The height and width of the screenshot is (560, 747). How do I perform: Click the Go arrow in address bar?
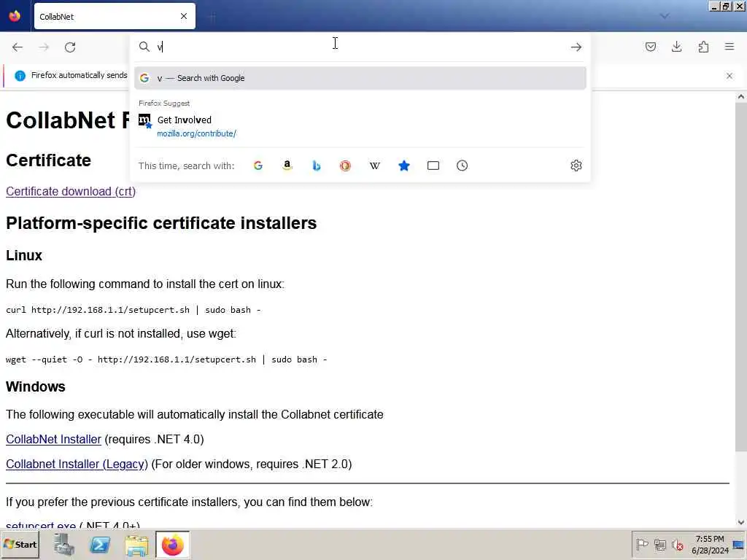click(x=576, y=47)
